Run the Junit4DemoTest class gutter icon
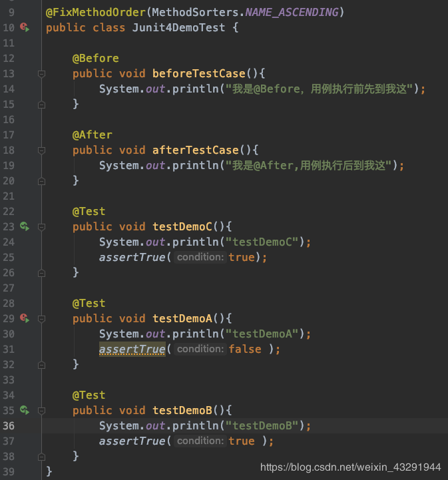 (x=25, y=27)
